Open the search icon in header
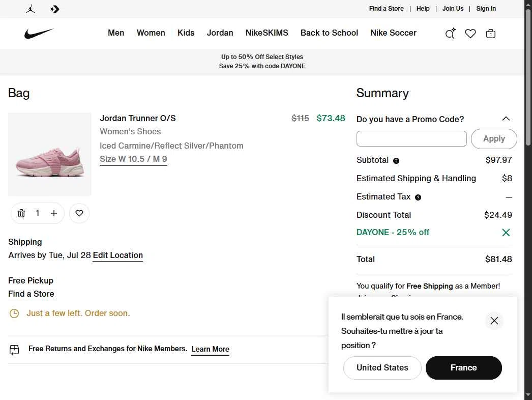 click(450, 33)
